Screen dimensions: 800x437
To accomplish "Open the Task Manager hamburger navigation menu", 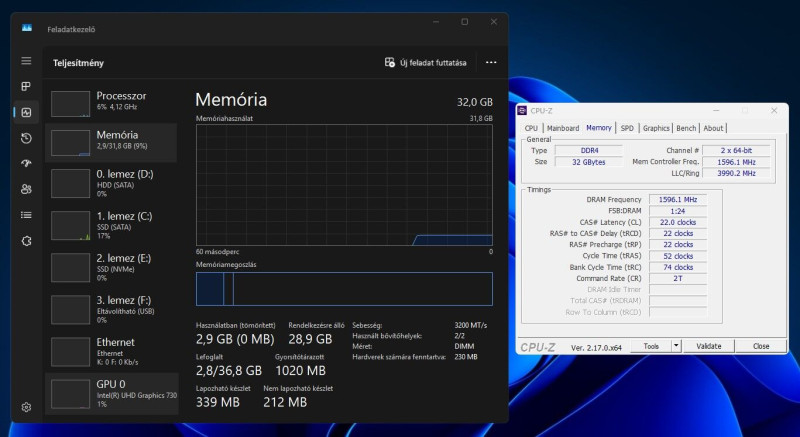I will coord(26,61).
